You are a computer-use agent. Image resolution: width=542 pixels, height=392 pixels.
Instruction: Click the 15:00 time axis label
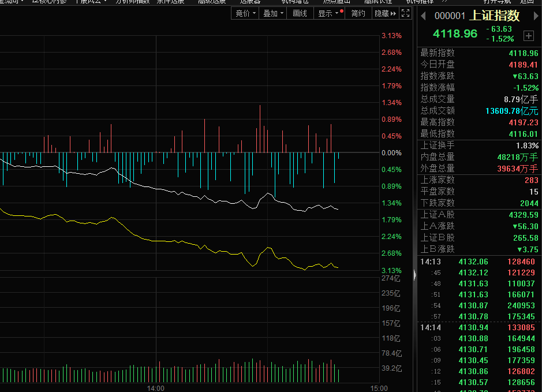point(379,388)
